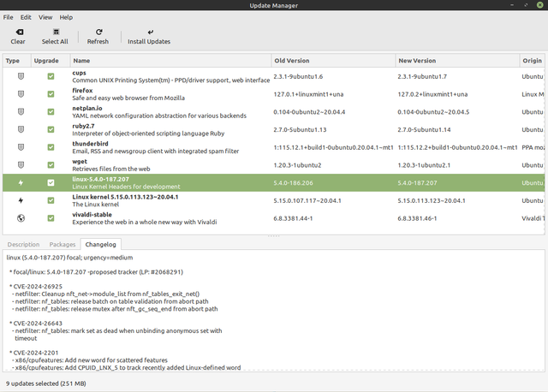Select the thunderbird package name
The height and width of the screenshot is (392, 548).
(x=90, y=144)
